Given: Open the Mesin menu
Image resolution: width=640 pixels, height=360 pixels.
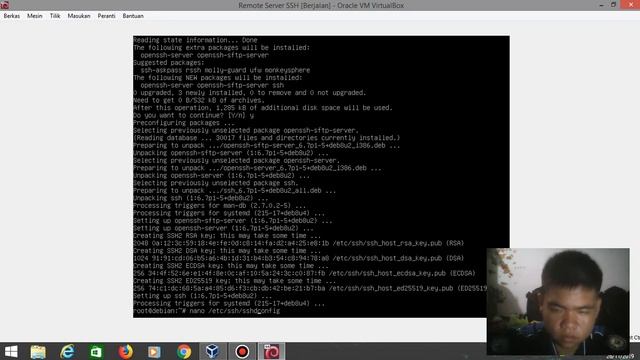Looking at the screenshot, I should coord(35,16).
